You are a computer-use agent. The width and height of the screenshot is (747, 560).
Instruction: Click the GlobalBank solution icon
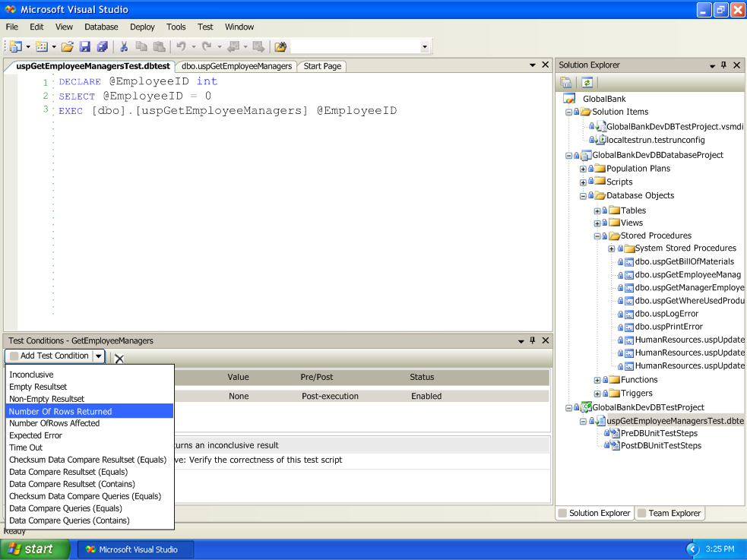point(569,99)
